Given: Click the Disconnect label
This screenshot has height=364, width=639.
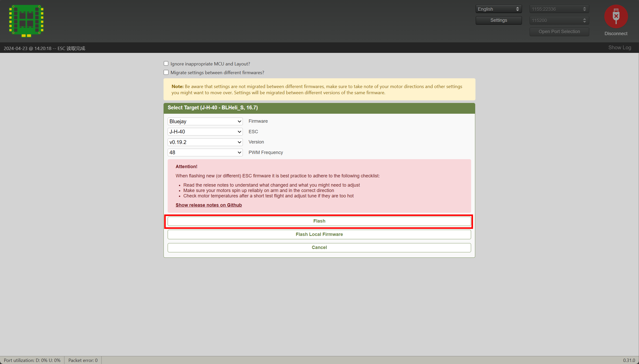Looking at the screenshot, I should [x=616, y=34].
